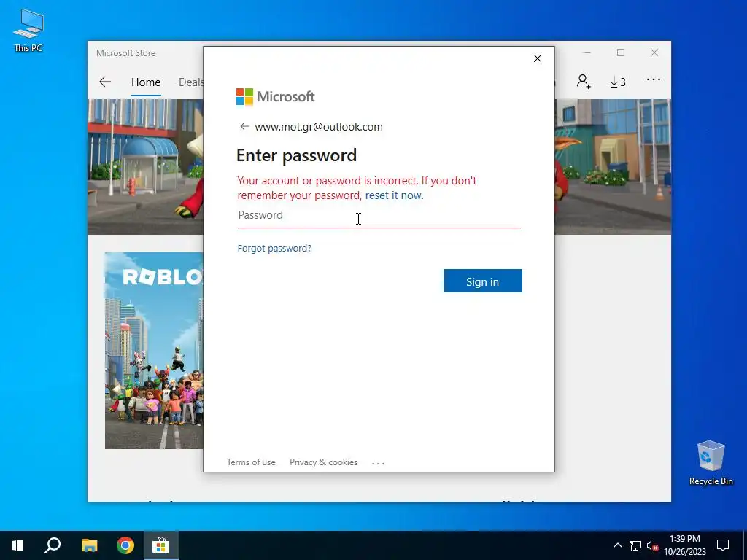Close the Microsoft Store window
Viewport: 747px width, 560px height.
[x=654, y=52]
